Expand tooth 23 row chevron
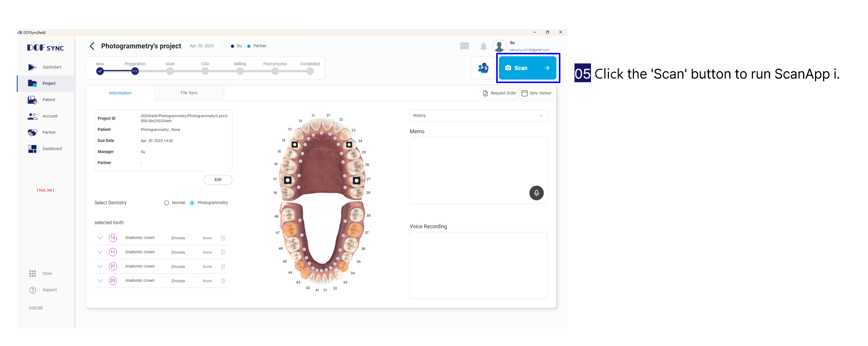This screenshot has height=346, width=868. pos(100,281)
